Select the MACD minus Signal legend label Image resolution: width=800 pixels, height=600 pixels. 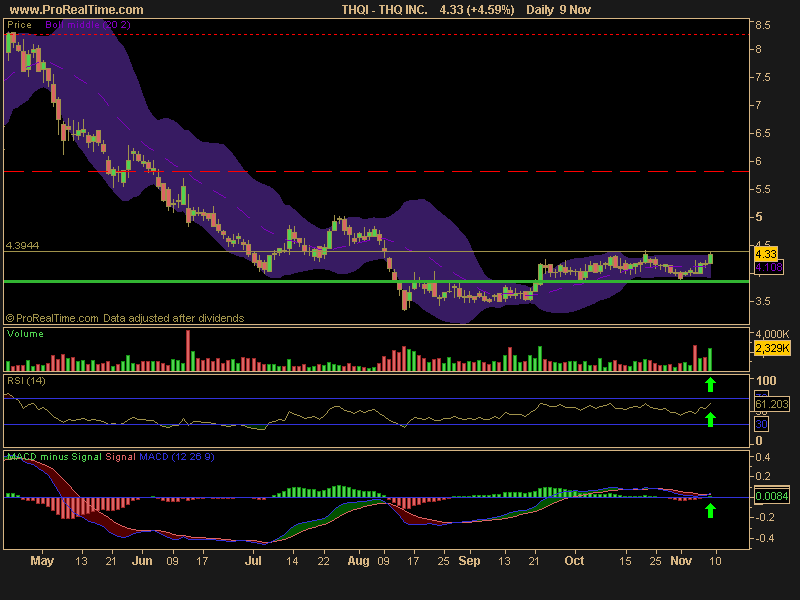click(54, 457)
